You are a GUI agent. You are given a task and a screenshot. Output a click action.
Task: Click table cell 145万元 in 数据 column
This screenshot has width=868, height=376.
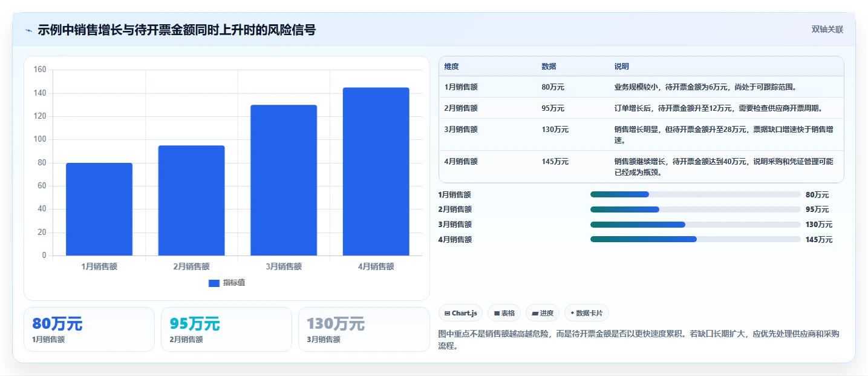pyautogui.click(x=555, y=162)
